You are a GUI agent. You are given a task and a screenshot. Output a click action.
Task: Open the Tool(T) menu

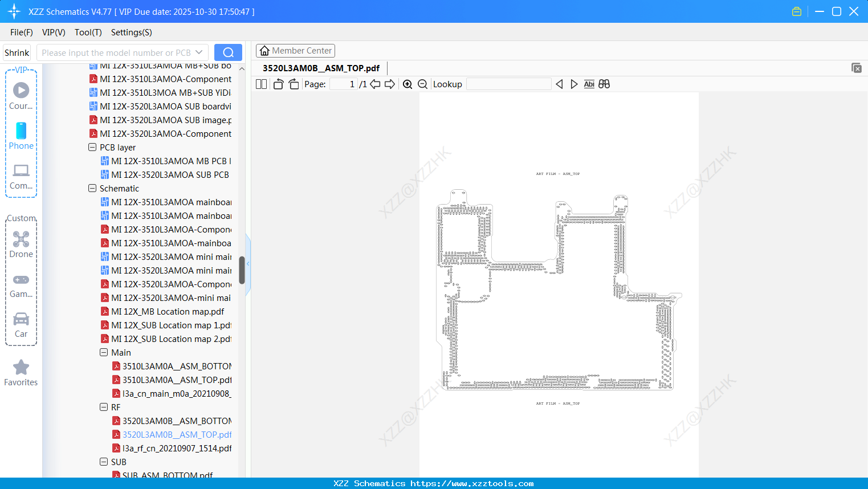[88, 32]
